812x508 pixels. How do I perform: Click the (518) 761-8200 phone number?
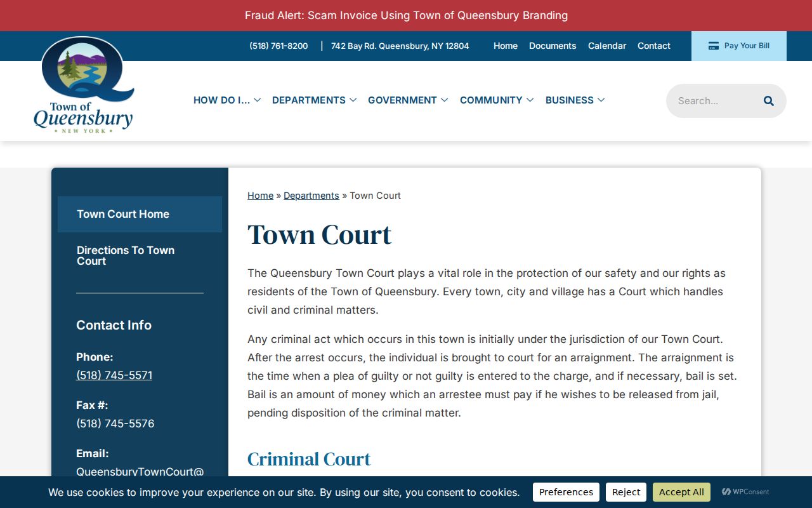pyautogui.click(x=278, y=46)
